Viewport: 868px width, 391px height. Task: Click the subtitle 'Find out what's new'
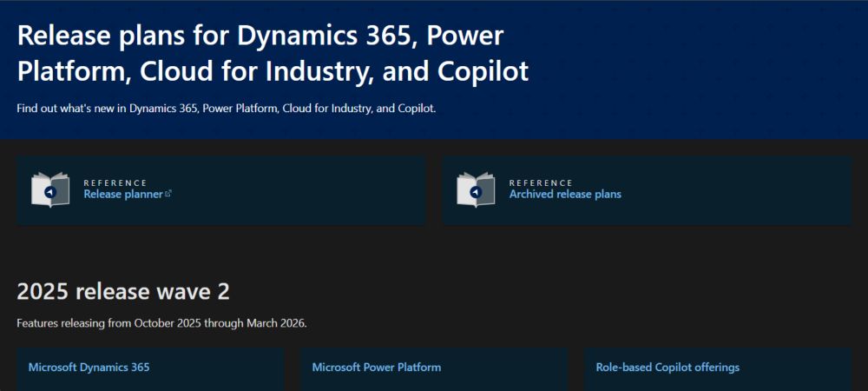coord(227,109)
